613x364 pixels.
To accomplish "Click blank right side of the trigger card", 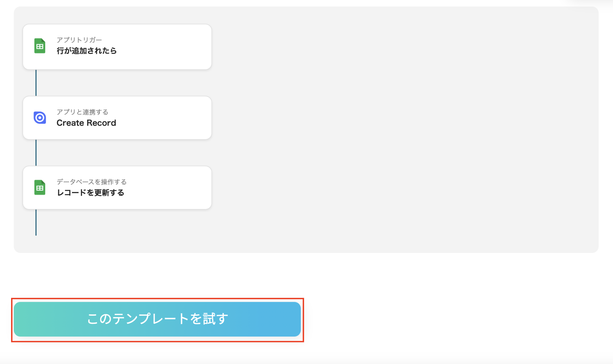I will pos(174,47).
